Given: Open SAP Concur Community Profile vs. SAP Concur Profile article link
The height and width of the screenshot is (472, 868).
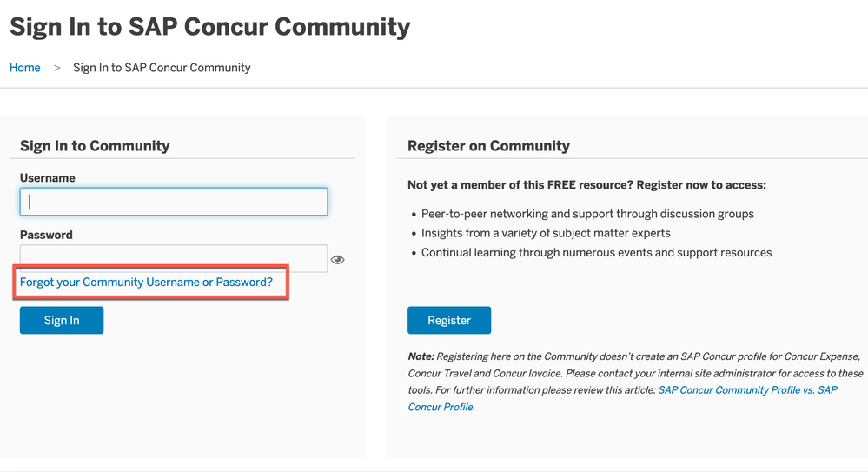Looking at the screenshot, I should 622,398.
